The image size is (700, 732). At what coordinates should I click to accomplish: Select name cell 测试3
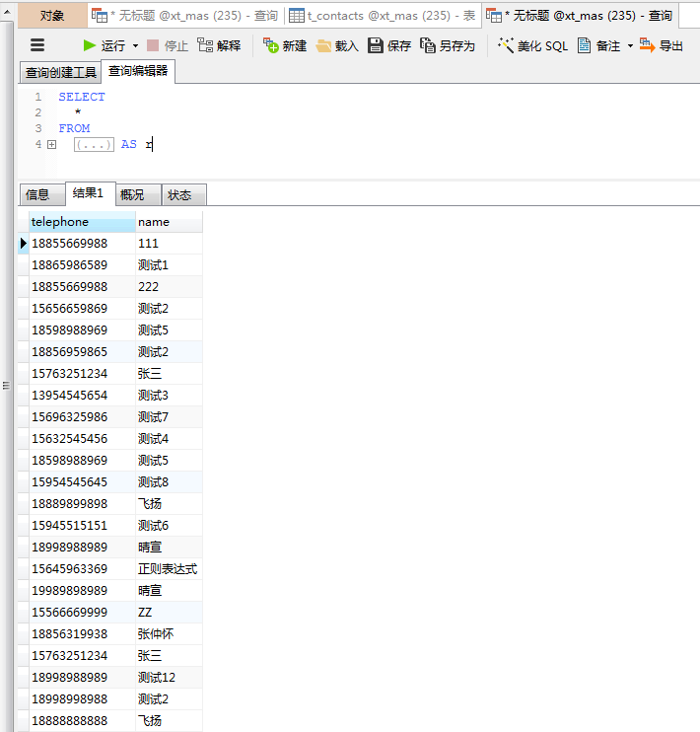169,396
